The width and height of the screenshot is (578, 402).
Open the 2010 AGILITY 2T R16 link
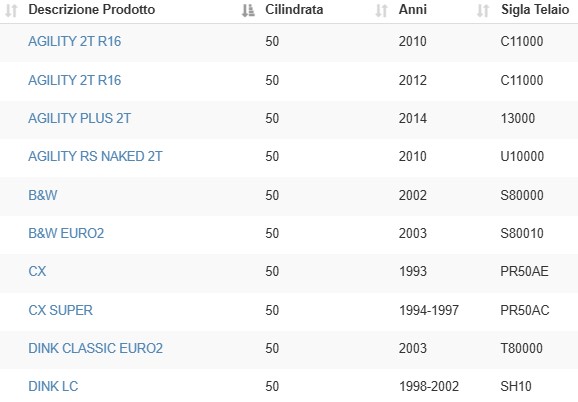click(x=74, y=41)
